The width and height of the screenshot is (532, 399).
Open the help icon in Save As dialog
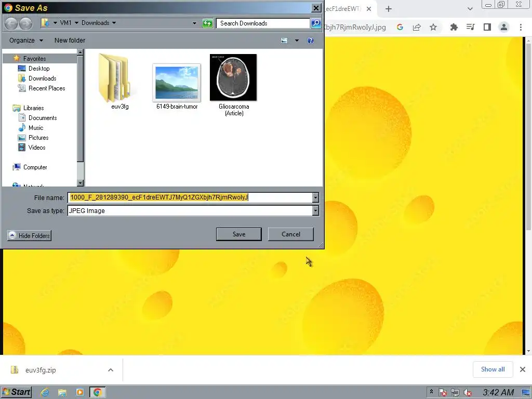click(311, 41)
